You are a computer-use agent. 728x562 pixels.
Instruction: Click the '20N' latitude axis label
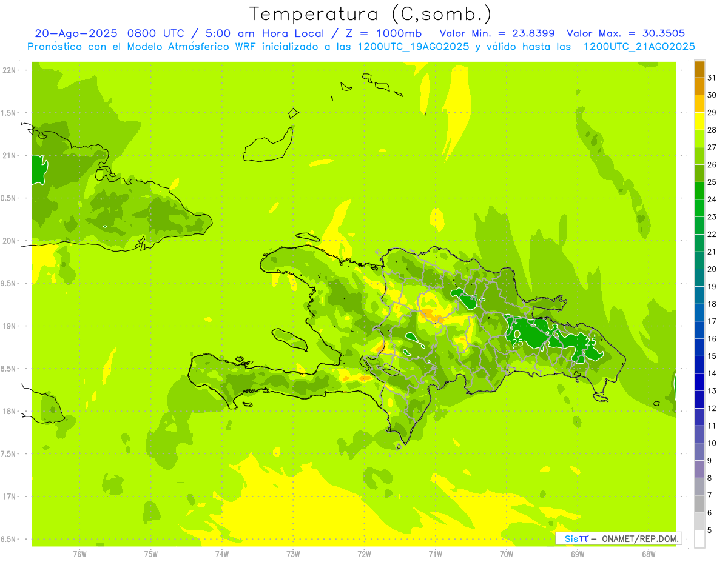[x=9, y=241]
